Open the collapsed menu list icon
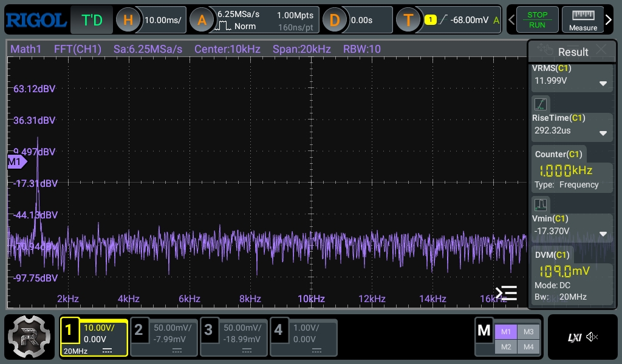622x364 pixels. 506,293
